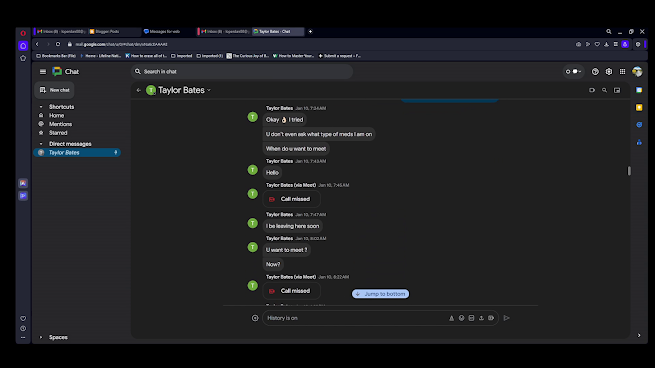Open the status availability dropdown
This screenshot has height=368, width=655.
tap(574, 71)
